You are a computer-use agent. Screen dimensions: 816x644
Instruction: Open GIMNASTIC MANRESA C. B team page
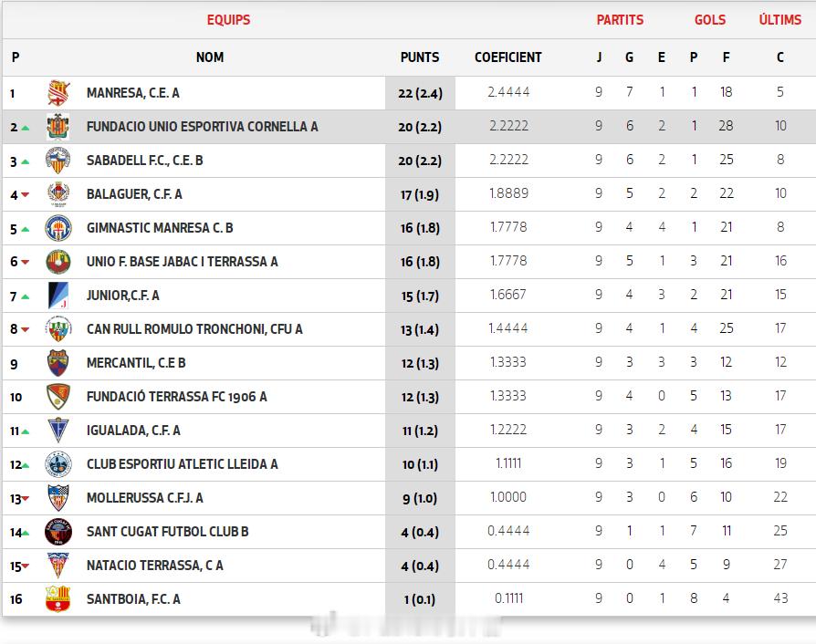[x=160, y=228]
